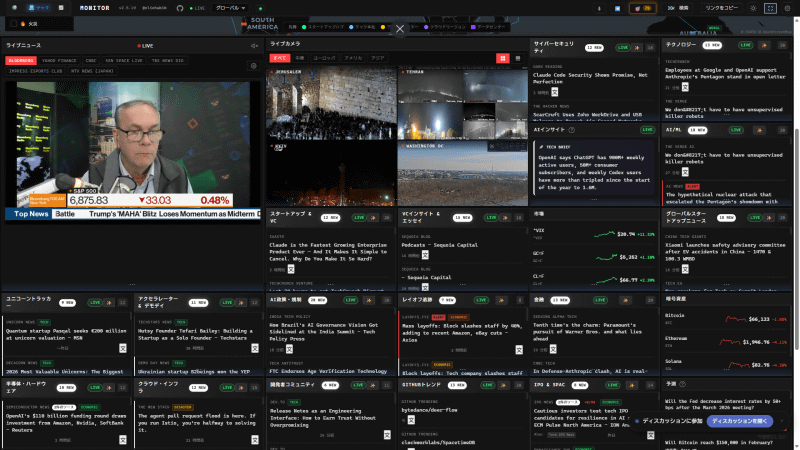The height and width of the screenshot is (450, 800).
Task: Click summarize icon on VCインサイト panel
Action: coord(505,218)
